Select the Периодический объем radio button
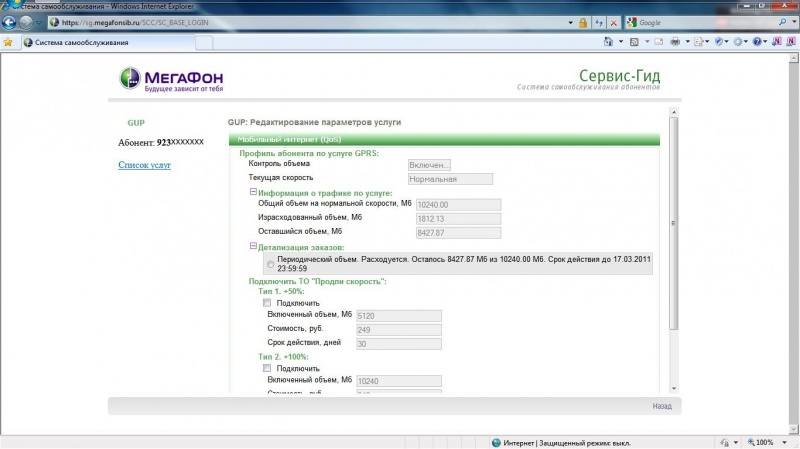The width and height of the screenshot is (800, 449). click(270, 264)
